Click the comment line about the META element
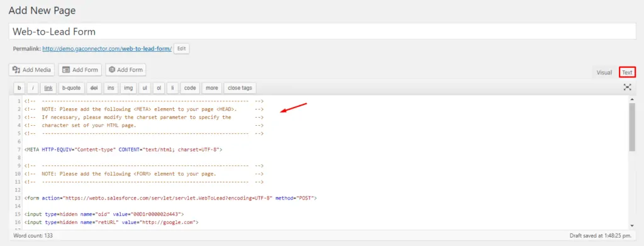 [x=144, y=109]
